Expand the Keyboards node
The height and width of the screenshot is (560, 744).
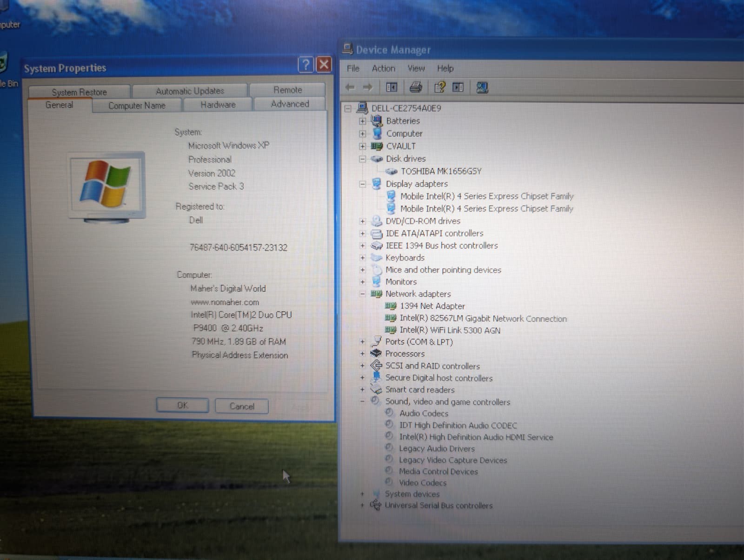[362, 258]
